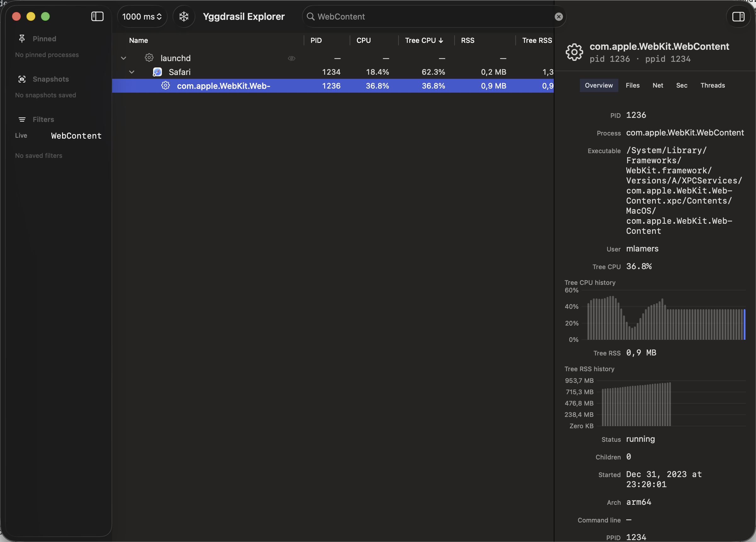The image size is (756, 542).
Task: Clear the search field with the X icon
Action: point(559,17)
